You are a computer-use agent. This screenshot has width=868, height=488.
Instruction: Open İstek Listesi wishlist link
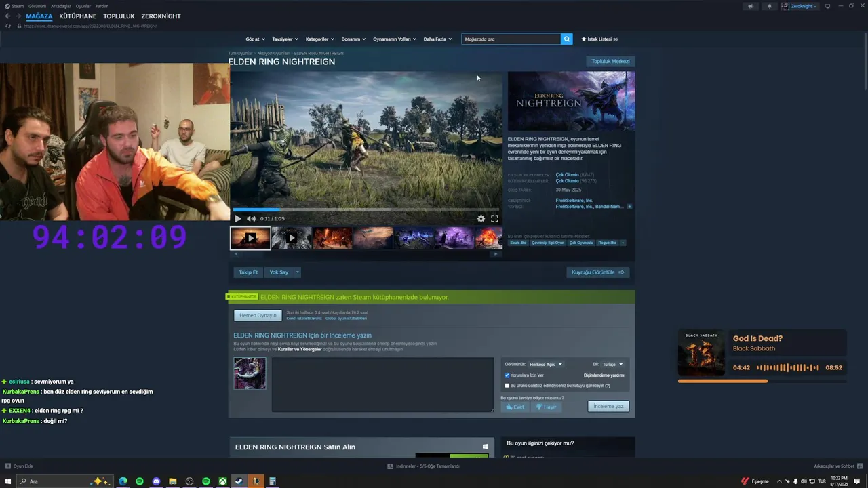(x=599, y=39)
